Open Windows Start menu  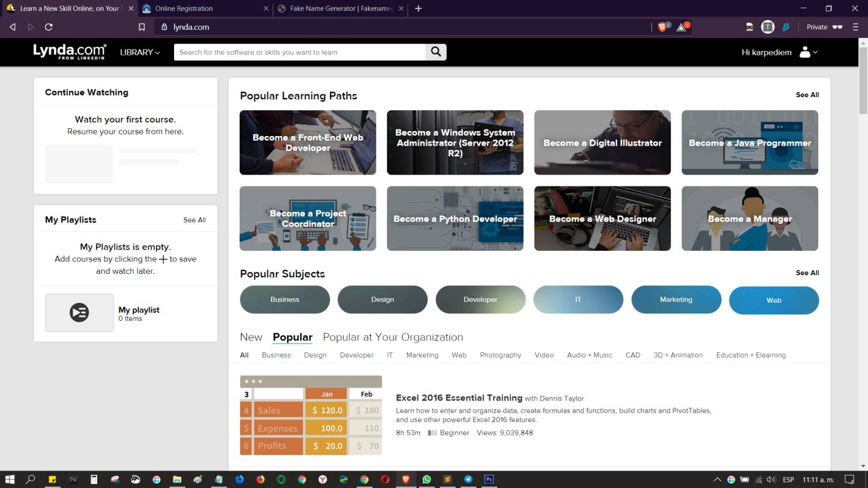10,480
